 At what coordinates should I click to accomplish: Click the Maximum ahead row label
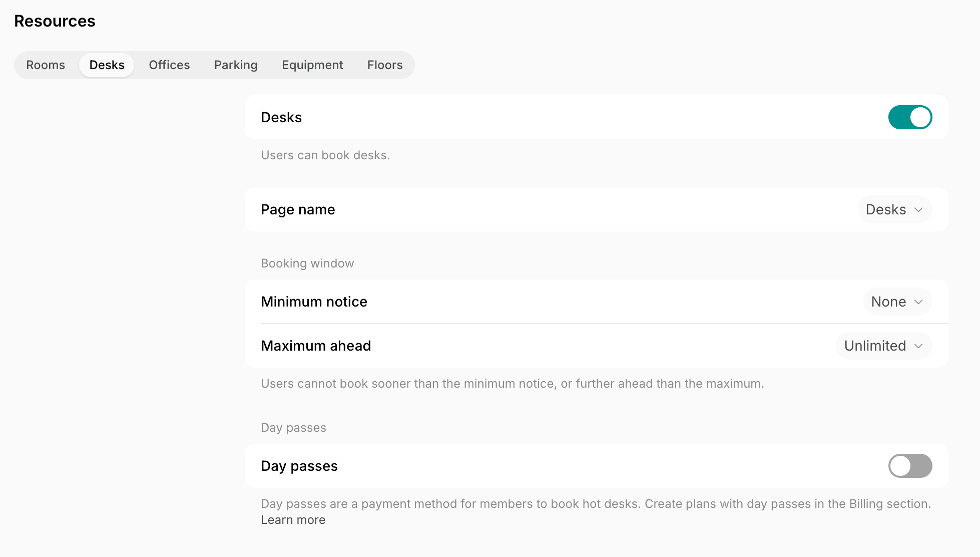[x=316, y=346]
